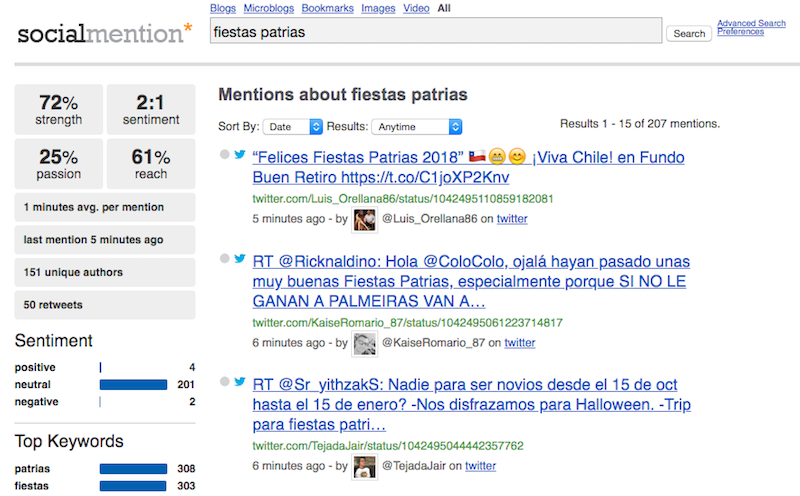Click '50 retweets' stat
Screen dimensions: 800x496
pyautogui.click(x=105, y=305)
